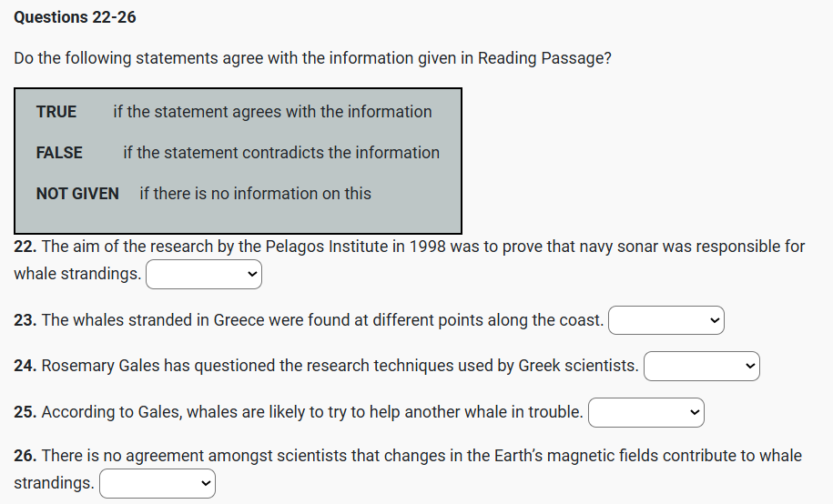The height and width of the screenshot is (504, 833).
Task: Click the bold TRUE label in legend
Action: [x=56, y=112]
